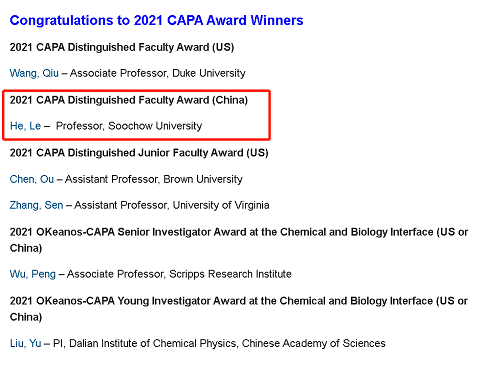This screenshot has width=504, height=370.
Task: Click Chinese Academy of Sciences text
Action: click(314, 343)
